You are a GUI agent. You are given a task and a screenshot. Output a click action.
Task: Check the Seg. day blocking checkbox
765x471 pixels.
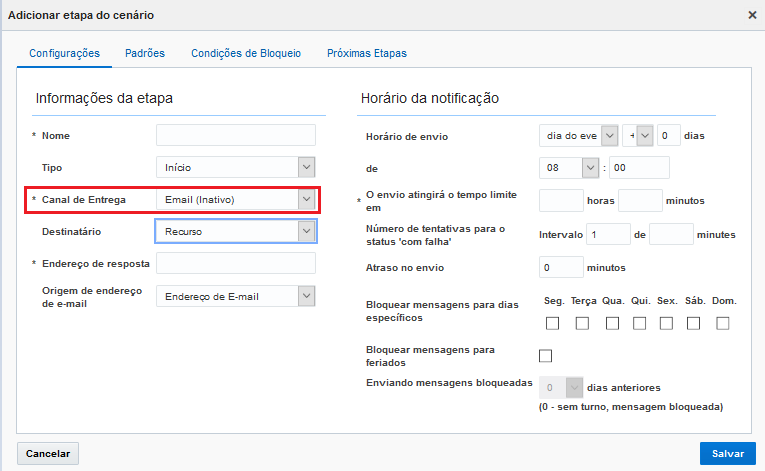[552, 323]
